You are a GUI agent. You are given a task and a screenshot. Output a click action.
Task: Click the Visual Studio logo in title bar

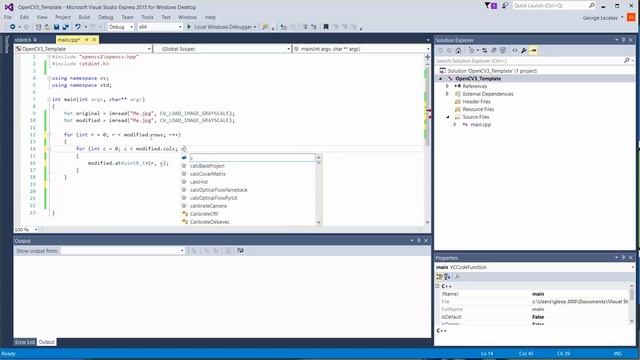(9, 7)
